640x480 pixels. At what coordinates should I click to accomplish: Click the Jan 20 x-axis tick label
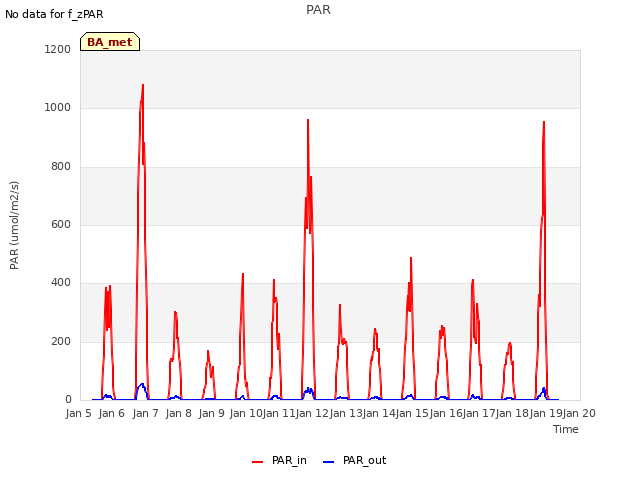(x=579, y=413)
